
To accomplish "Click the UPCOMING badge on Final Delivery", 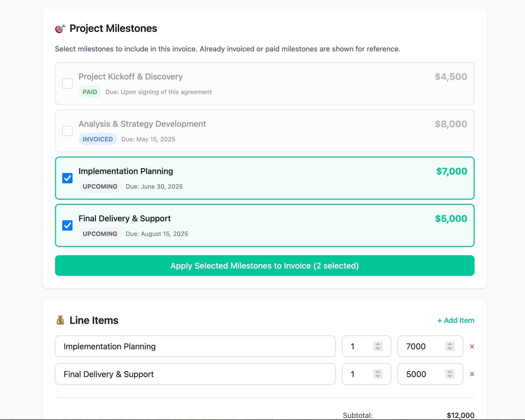I will point(100,234).
